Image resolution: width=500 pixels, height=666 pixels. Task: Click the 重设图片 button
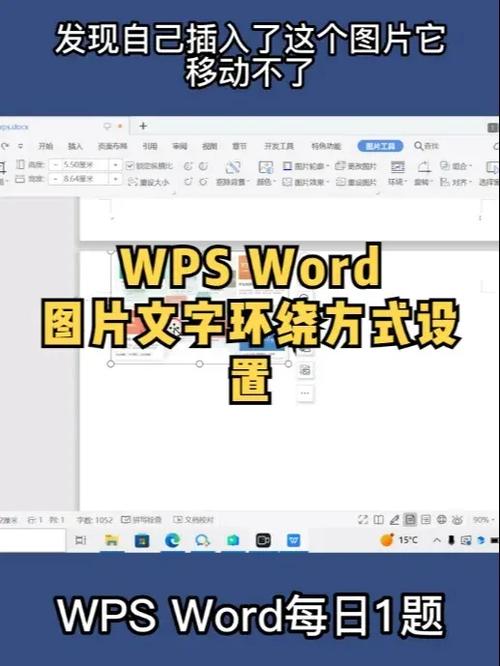click(x=357, y=182)
